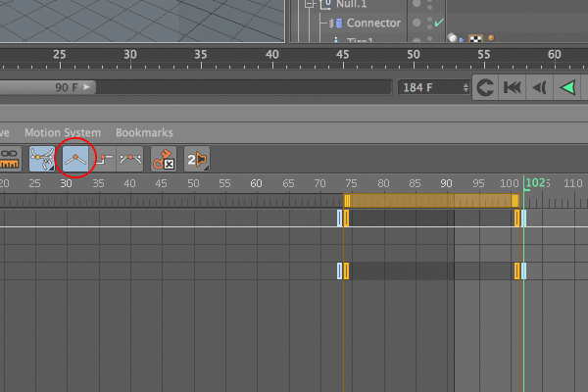Image resolution: width=588 pixels, height=392 pixels.
Task: Click frame 60 on lower timeline ruler
Action: [x=256, y=183]
